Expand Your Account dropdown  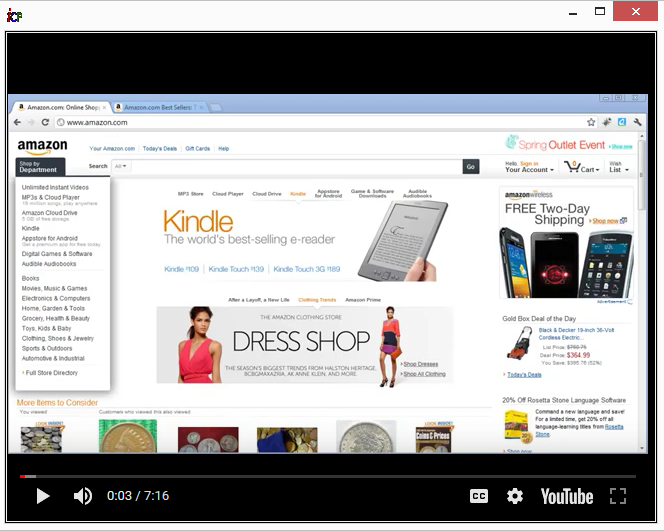[x=529, y=167]
